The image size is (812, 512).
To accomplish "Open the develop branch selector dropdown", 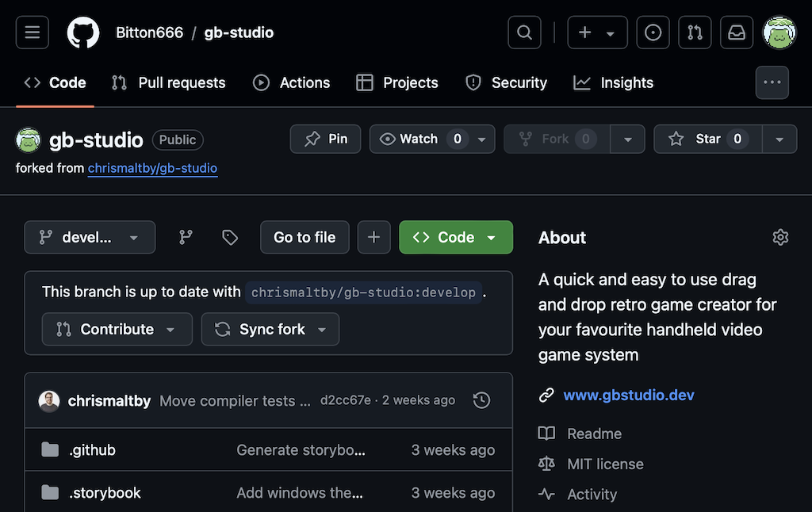I will click(x=90, y=237).
